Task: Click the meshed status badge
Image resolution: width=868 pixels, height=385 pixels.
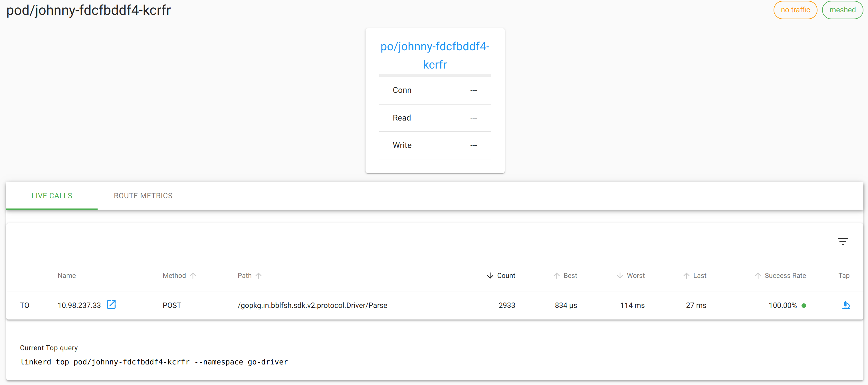Action: (x=842, y=10)
